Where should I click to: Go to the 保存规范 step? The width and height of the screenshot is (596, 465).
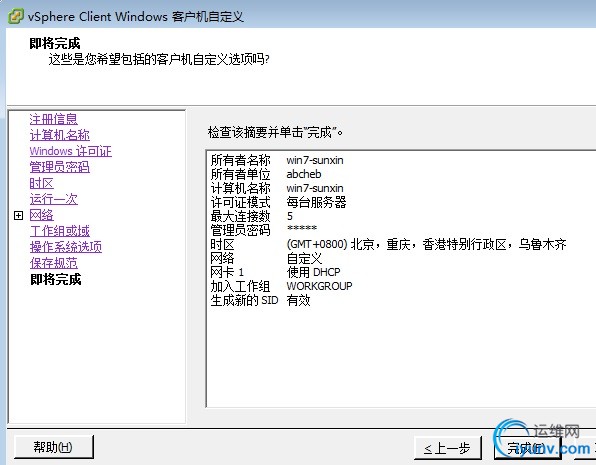click(54, 263)
